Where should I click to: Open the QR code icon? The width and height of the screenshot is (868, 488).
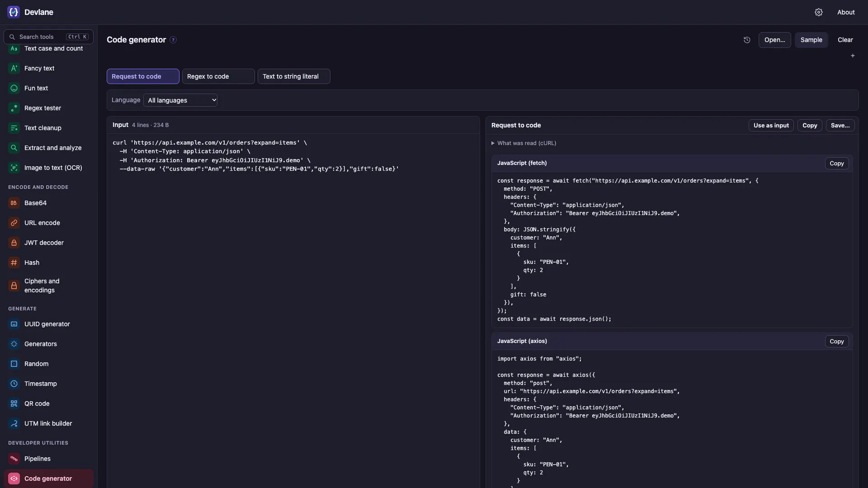14,404
